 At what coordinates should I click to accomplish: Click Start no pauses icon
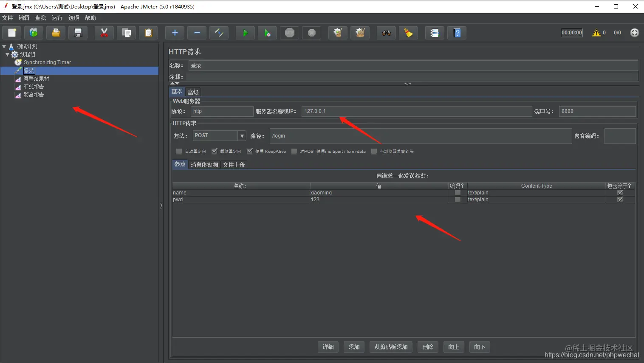tap(267, 33)
